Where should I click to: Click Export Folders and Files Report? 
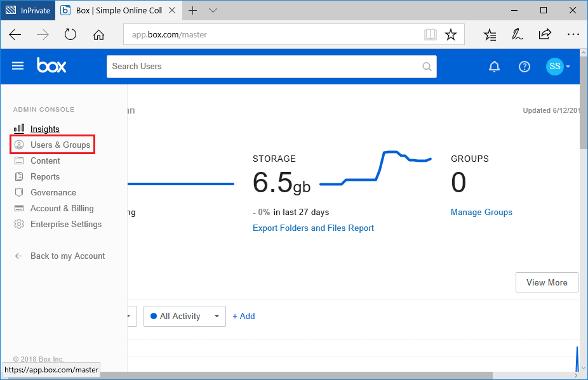pyautogui.click(x=313, y=228)
